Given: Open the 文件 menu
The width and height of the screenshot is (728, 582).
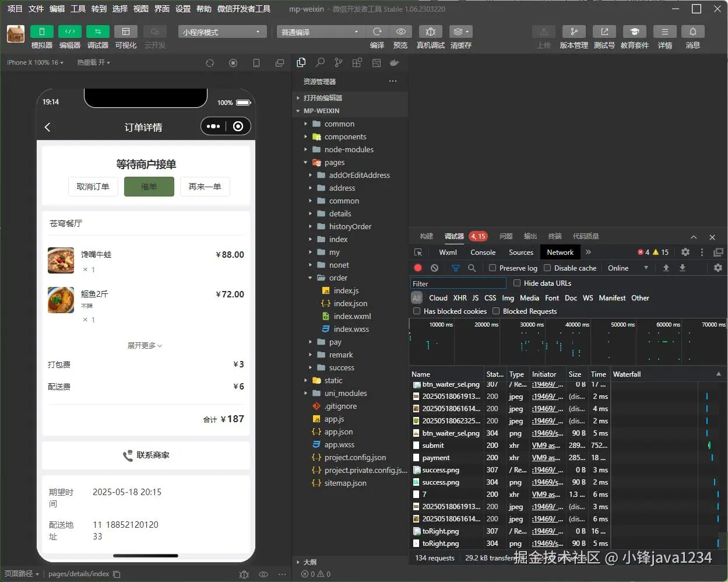Looking at the screenshot, I should pos(36,8).
